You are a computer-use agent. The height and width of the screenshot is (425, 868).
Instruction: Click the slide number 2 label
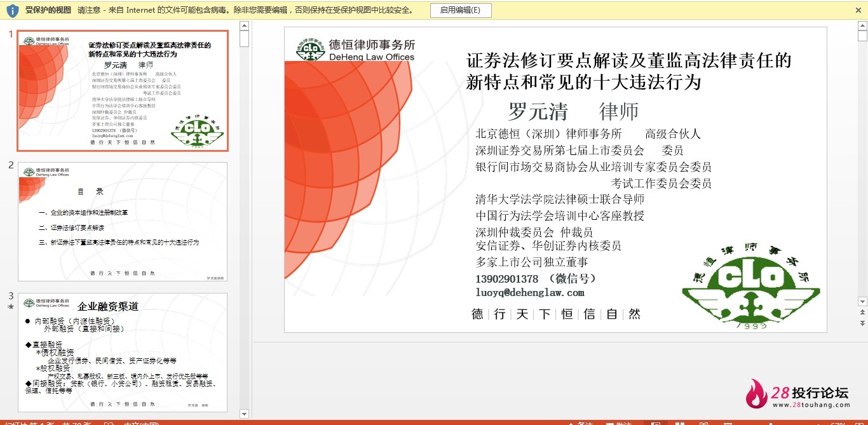11,165
